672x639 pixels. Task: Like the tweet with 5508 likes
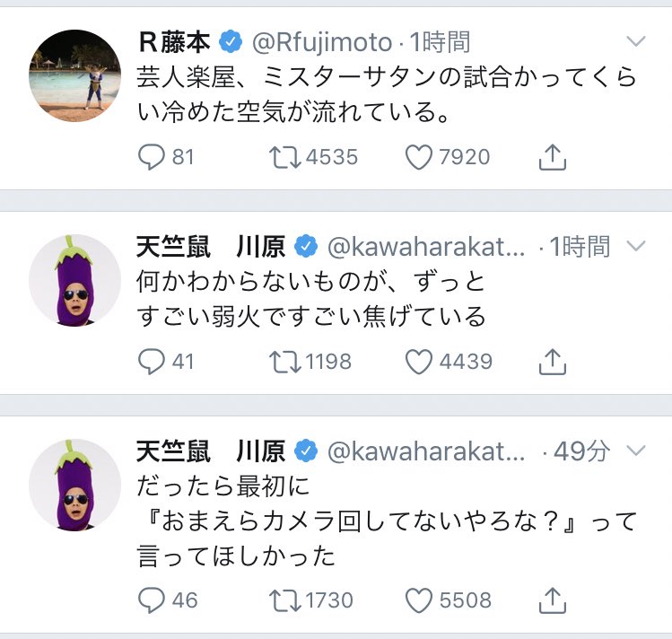coord(419,599)
